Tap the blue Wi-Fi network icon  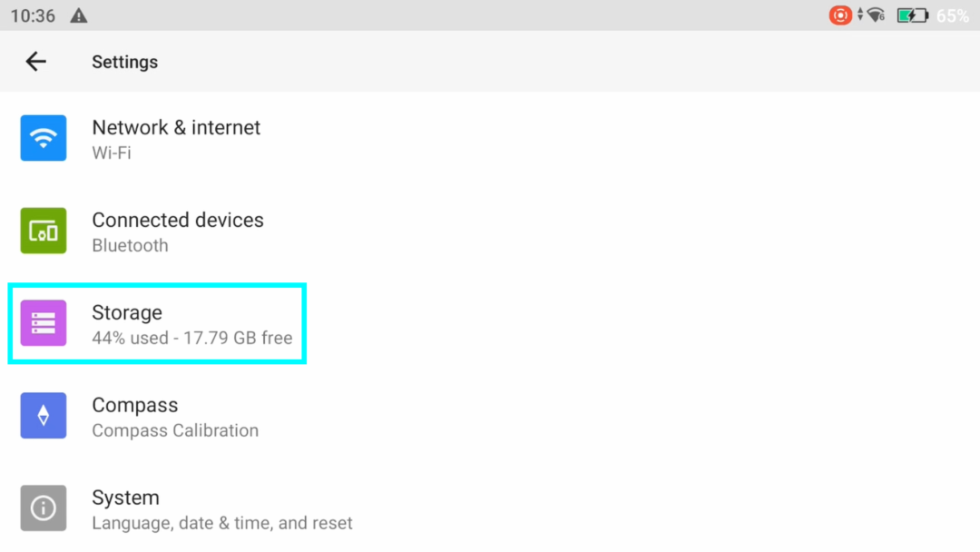[44, 138]
